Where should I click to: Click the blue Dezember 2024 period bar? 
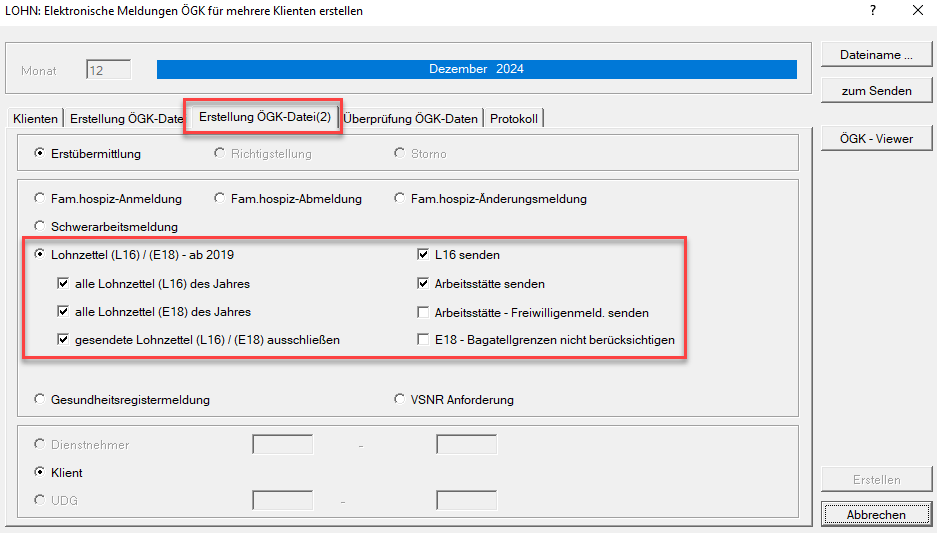point(476,70)
